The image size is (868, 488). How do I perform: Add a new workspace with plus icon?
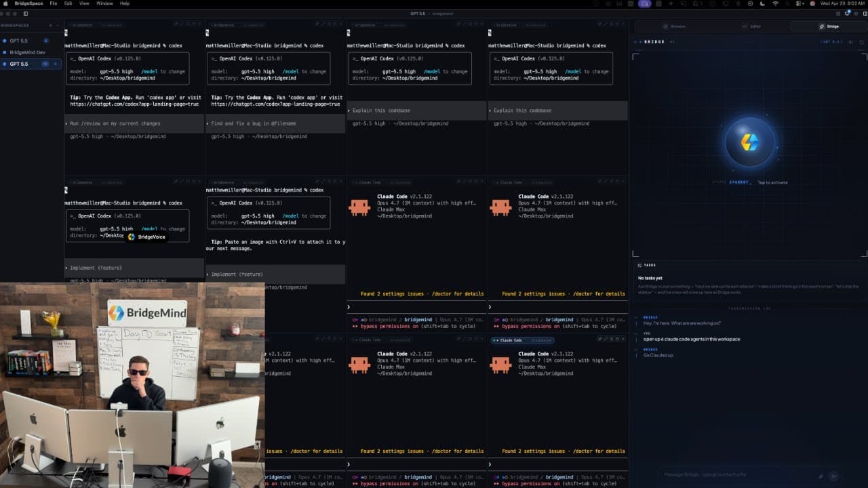point(50,25)
